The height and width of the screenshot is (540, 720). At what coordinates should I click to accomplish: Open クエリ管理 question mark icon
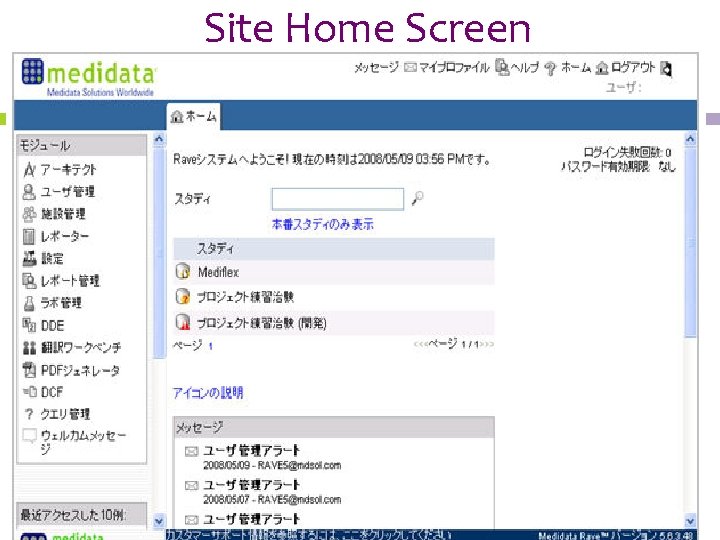[29, 414]
